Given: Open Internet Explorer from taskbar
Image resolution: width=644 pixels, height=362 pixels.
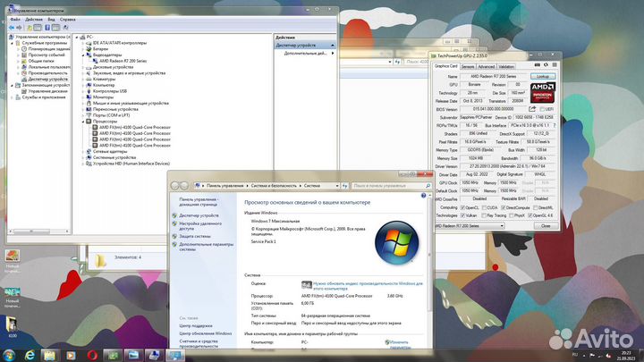Looking at the screenshot, I should pyautogui.click(x=30, y=356).
